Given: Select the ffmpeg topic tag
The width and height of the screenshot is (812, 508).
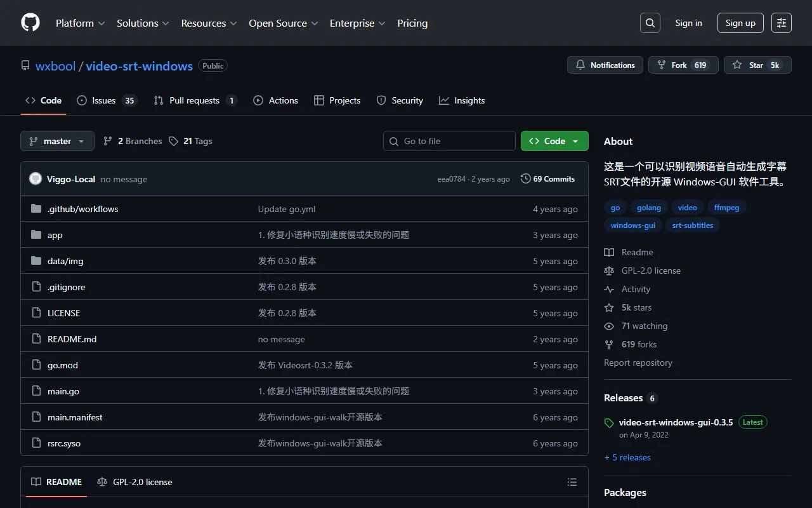Looking at the screenshot, I should [726, 208].
